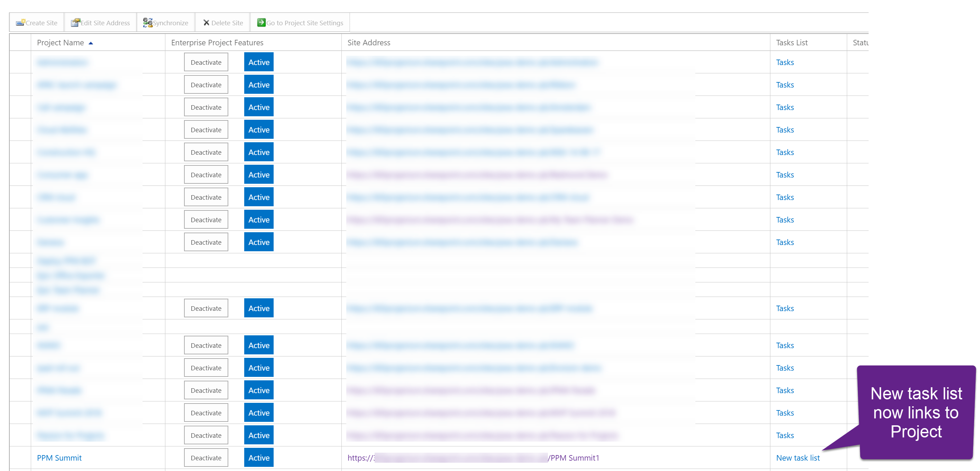Click the Delete Site X icon
This screenshot has width=980, height=471.
[206, 22]
